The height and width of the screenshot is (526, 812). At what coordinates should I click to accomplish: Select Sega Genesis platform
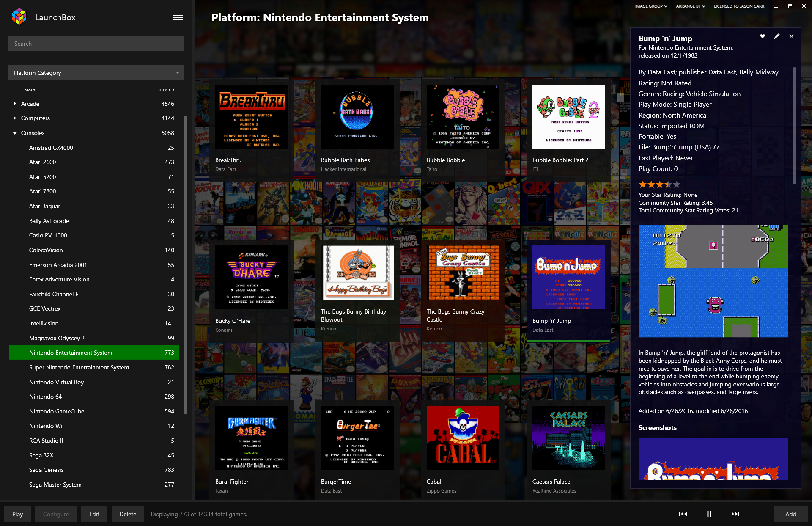[x=94, y=470]
